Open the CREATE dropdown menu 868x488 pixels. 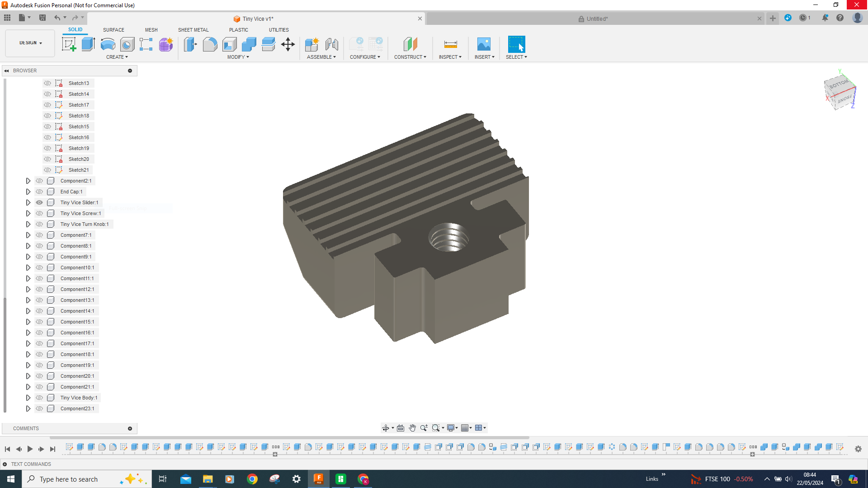click(117, 57)
